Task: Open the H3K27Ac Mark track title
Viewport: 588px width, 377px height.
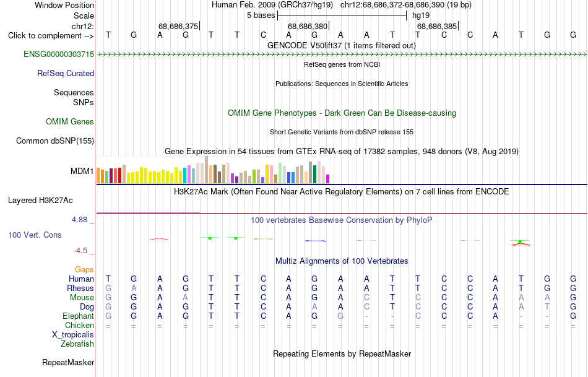Action: 342,192
